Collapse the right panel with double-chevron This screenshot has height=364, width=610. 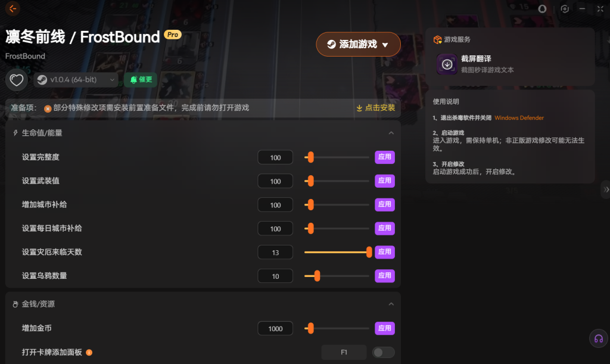pyautogui.click(x=606, y=190)
